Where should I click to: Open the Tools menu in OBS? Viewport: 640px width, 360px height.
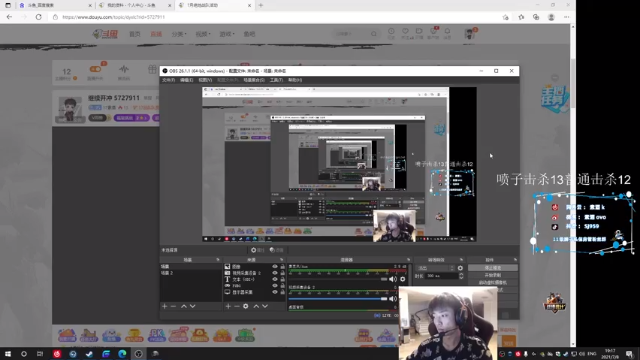point(276,80)
